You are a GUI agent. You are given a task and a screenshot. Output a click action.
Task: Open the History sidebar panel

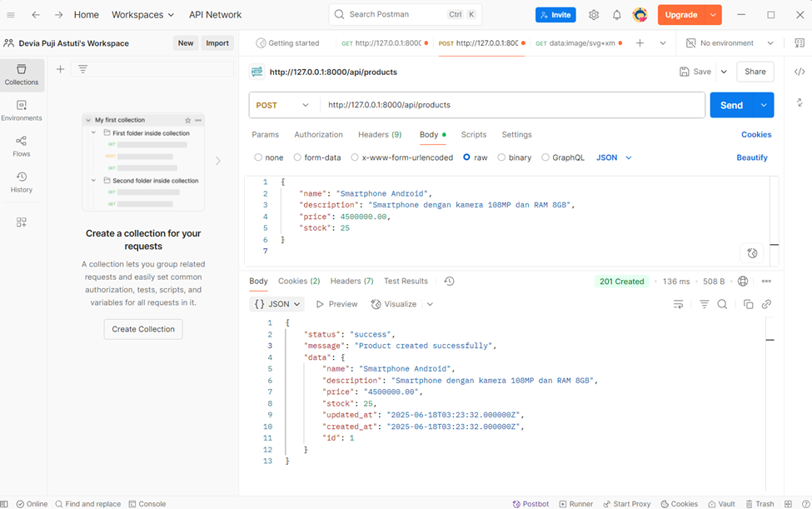tap(22, 182)
